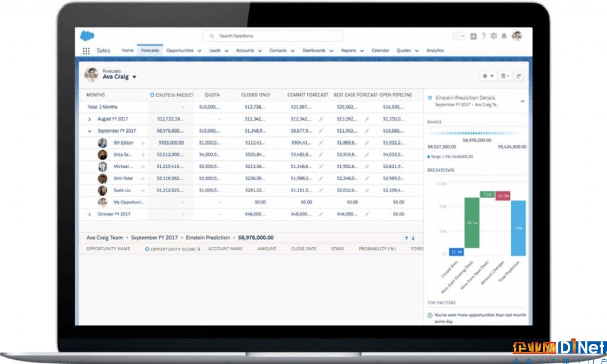Click the My Opportuni... row avatar
This screenshot has width=607, height=364.
coord(102,202)
